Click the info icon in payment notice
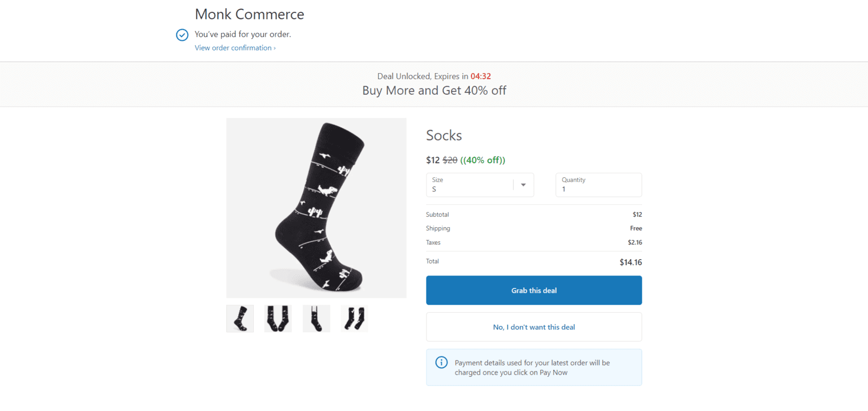The width and height of the screenshot is (868, 411). (x=441, y=362)
